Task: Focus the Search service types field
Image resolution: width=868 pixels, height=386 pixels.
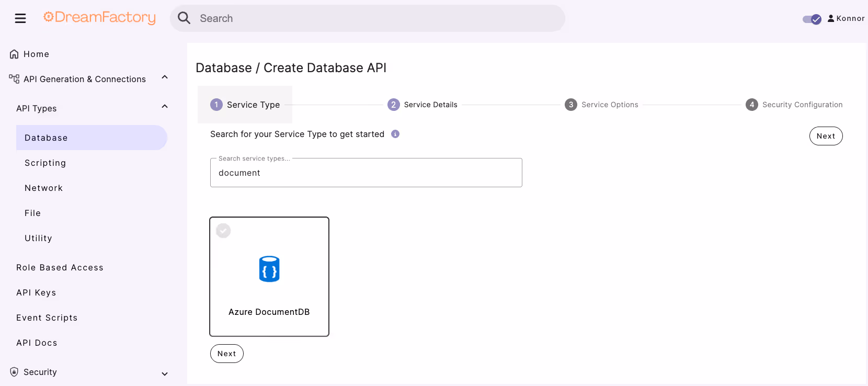Action: tap(366, 173)
